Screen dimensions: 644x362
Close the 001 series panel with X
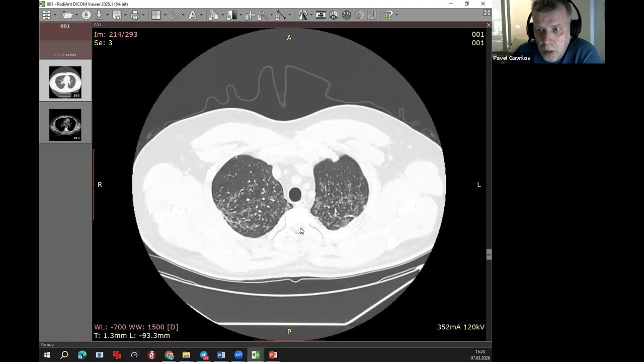pyautogui.click(x=488, y=25)
